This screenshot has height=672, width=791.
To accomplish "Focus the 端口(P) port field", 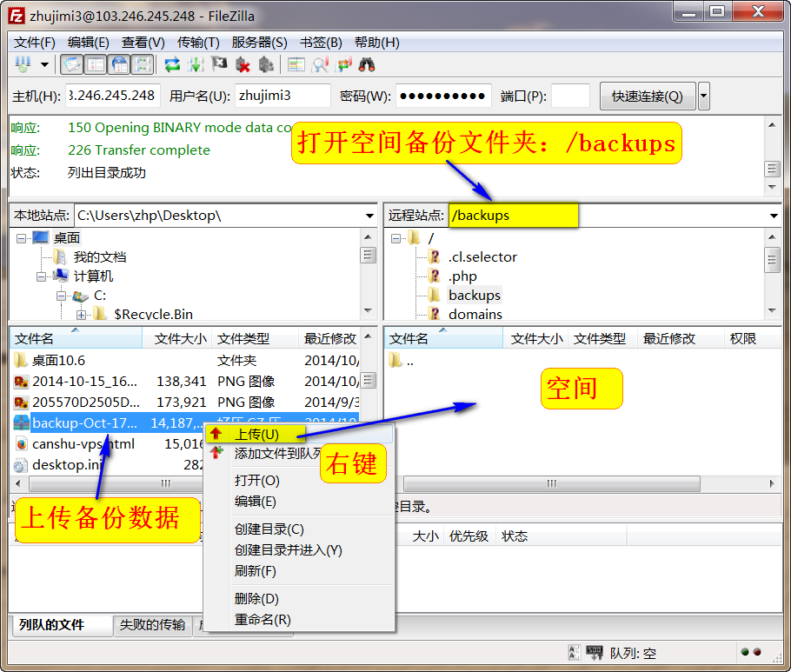I will [570, 96].
